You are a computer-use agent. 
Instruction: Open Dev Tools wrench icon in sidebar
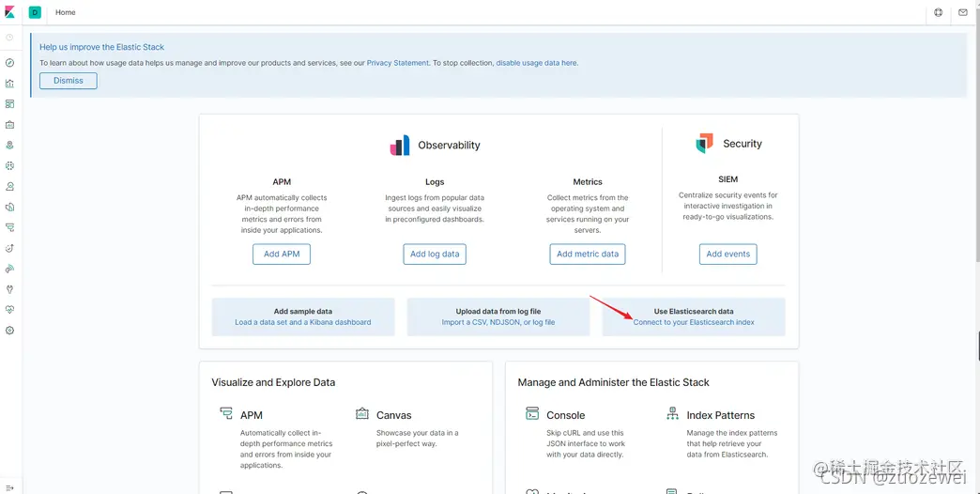9,289
